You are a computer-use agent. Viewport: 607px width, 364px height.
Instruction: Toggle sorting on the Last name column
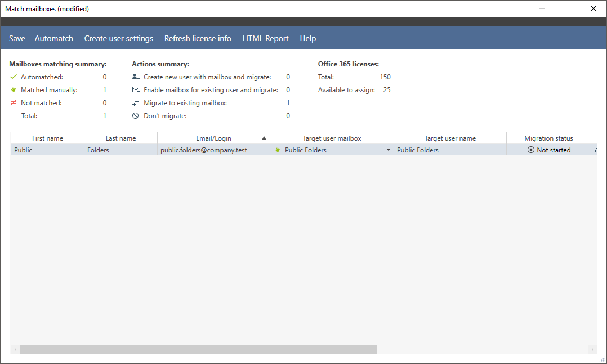120,138
